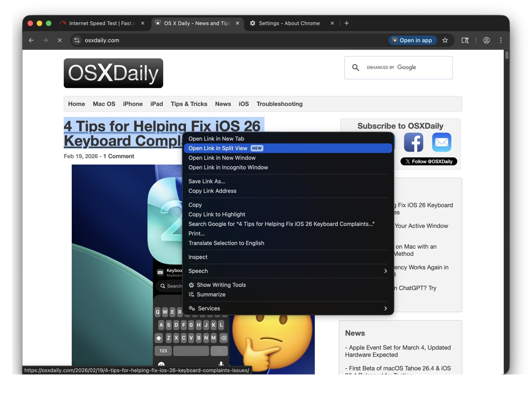Screen dimensions: 532x404
Task: Choose Open Link in Split View
Action: coord(288,148)
